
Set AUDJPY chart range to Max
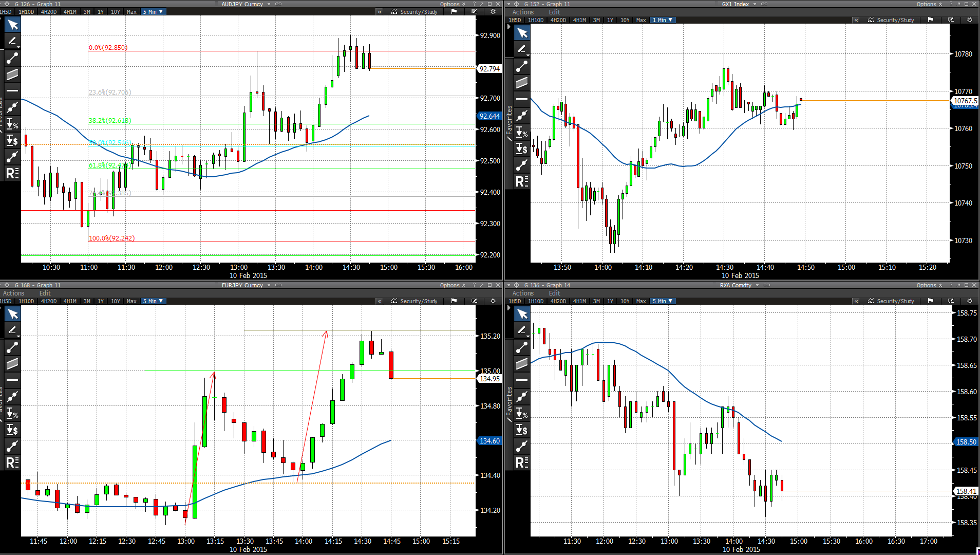[131, 12]
